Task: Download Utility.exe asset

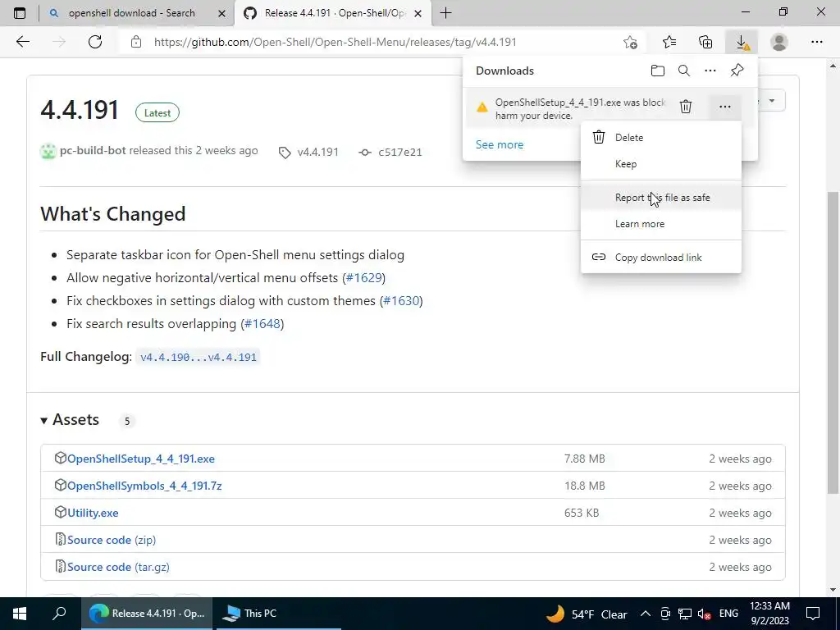Action: pos(93,513)
